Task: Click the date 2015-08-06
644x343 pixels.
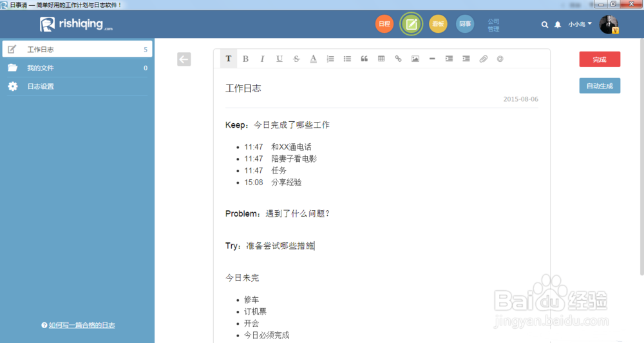Action: (x=521, y=99)
